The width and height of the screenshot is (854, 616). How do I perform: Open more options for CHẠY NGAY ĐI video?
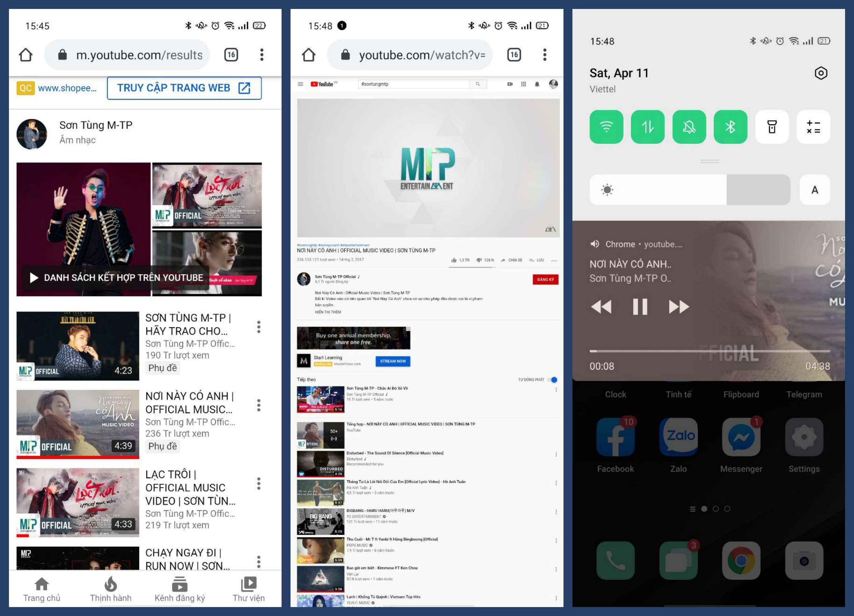pos(259,562)
